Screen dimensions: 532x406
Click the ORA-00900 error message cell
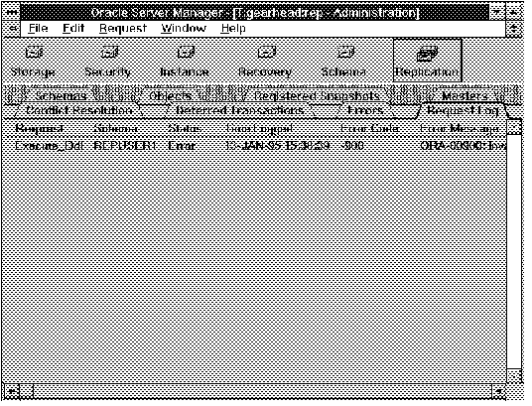[463, 146]
